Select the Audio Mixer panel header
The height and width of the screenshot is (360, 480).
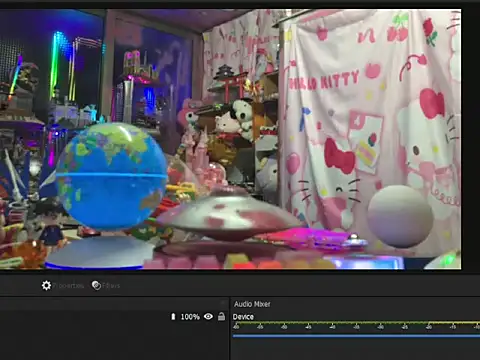[x=252, y=304]
